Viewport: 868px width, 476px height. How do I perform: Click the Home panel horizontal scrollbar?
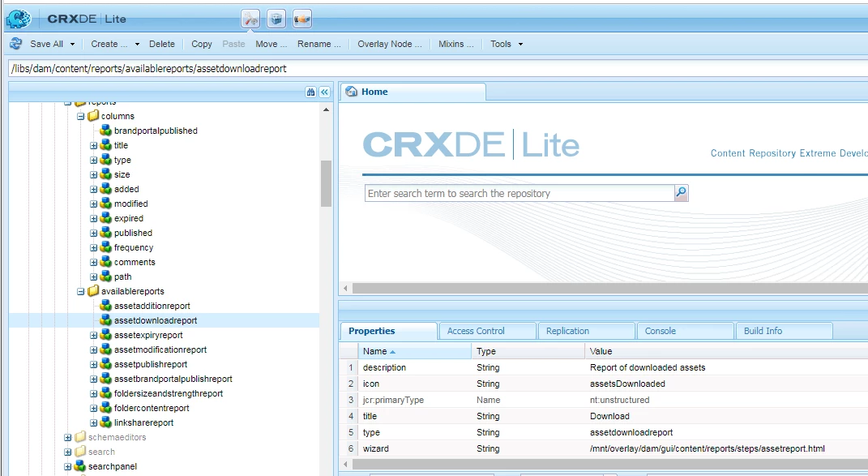(x=609, y=288)
